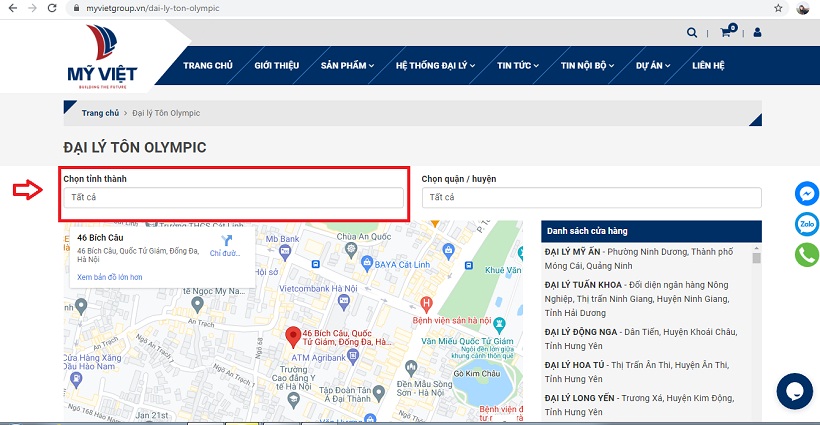Go back using browser back arrow
The height and width of the screenshot is (425, 820).
coord(13,8)
